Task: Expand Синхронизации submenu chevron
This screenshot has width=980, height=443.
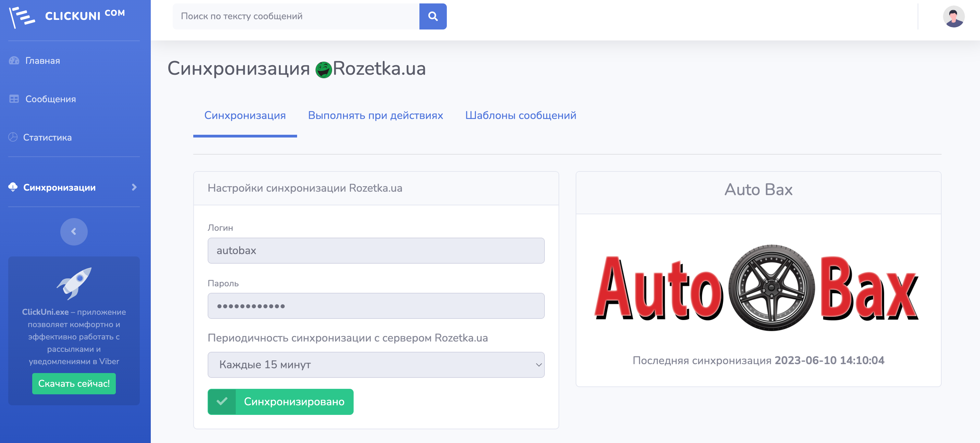Action: click(134, 187)
